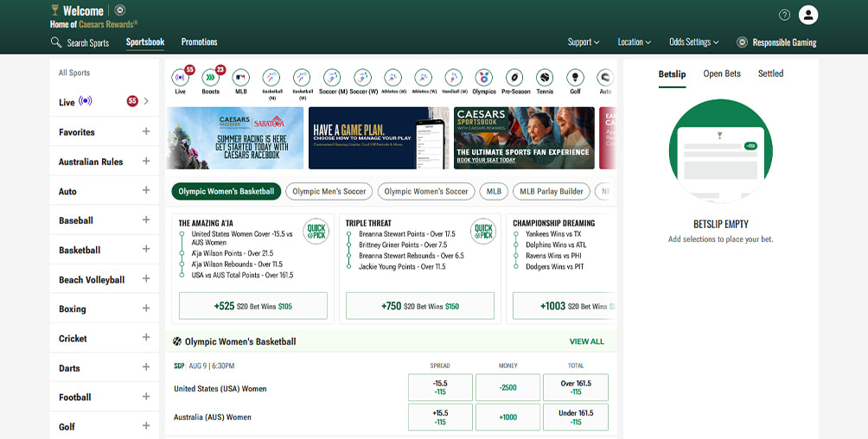The width and height of the screenshot is (868, 439).
Task: Click the Quick Pick badge on The Amazing A'ja
Action: pos(316,232)
